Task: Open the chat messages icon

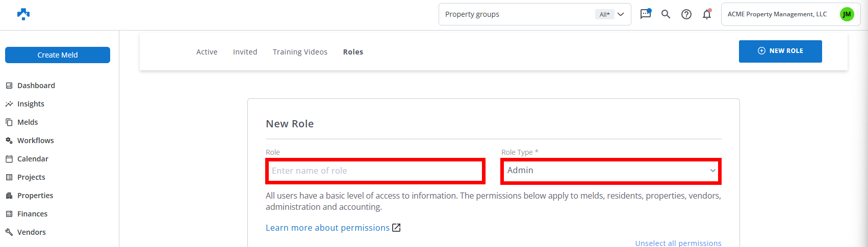Action: (646, 14)
